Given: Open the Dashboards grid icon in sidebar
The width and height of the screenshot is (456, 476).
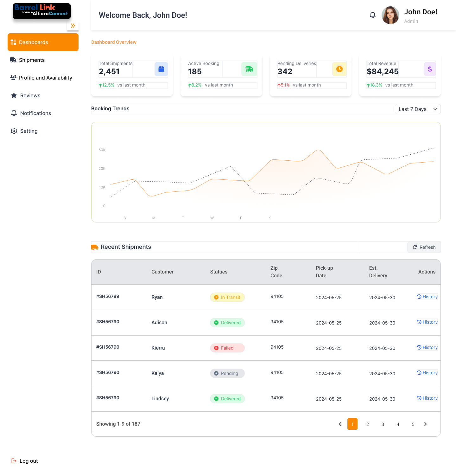Looking at the screenshot, I should (13, 42).
